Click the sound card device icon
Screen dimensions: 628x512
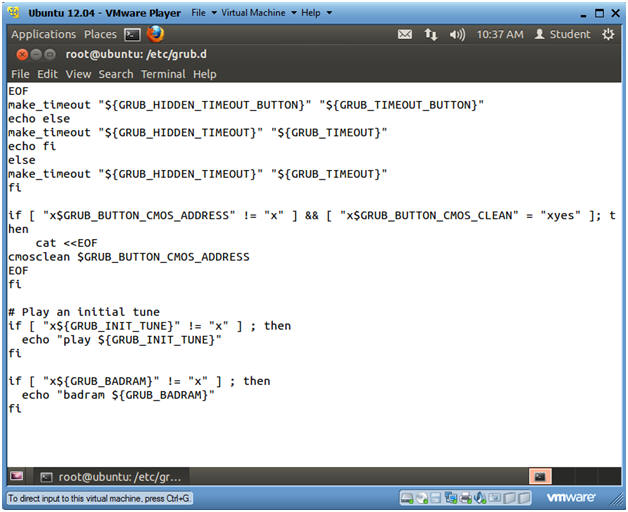[x=479, y=498]
